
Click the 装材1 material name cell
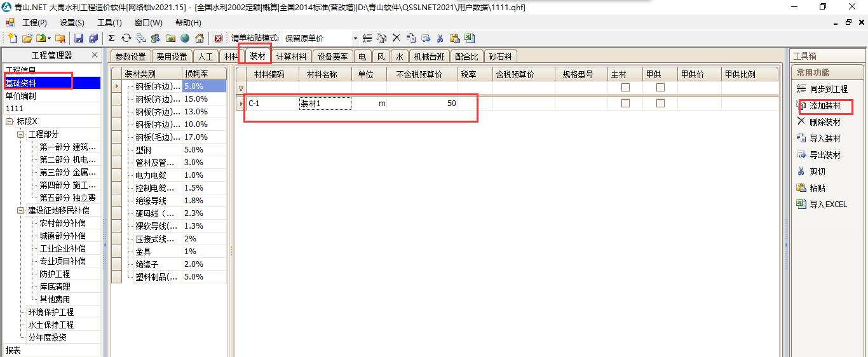[x=325, y=104]
